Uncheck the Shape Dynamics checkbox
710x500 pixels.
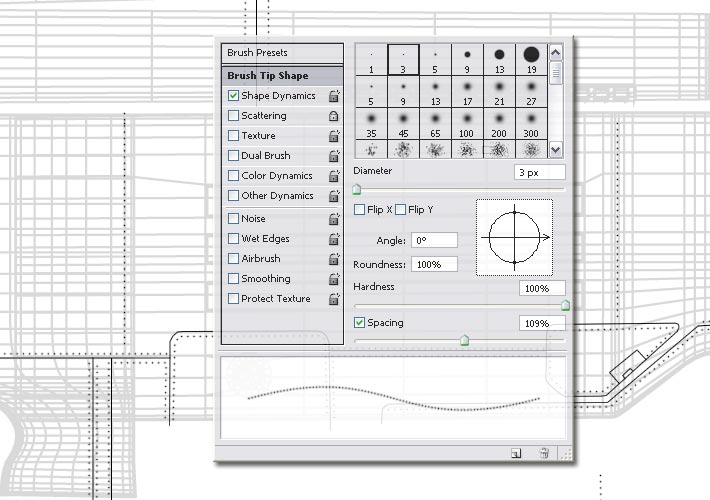tap(233, 96)
